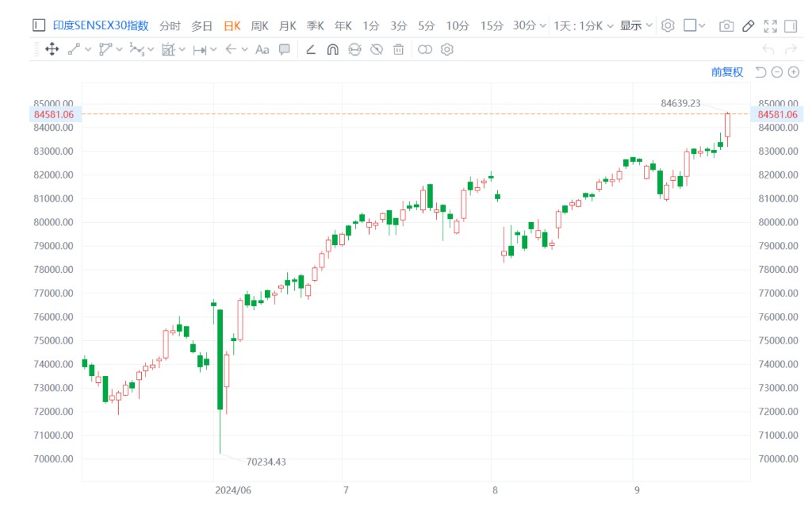Screen dimensions: 812x514
Task: Select the line segment drawing tool
Action: (x=74, y=49)
